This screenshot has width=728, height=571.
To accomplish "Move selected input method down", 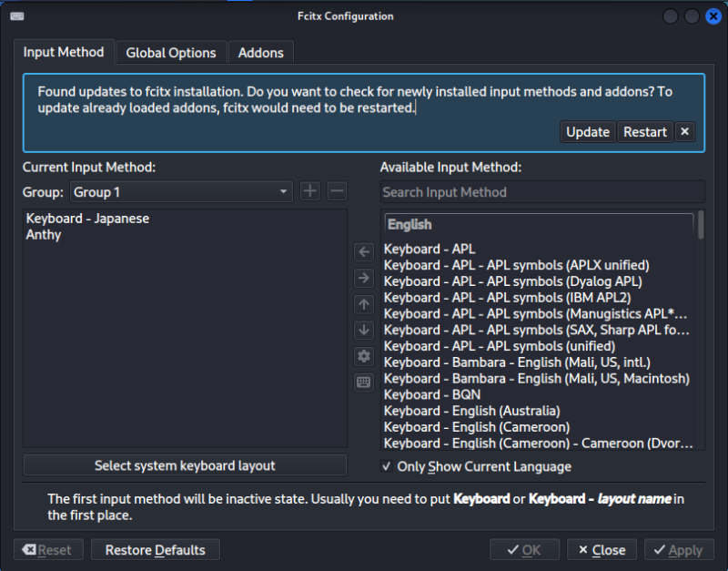I will pos(363,331).
